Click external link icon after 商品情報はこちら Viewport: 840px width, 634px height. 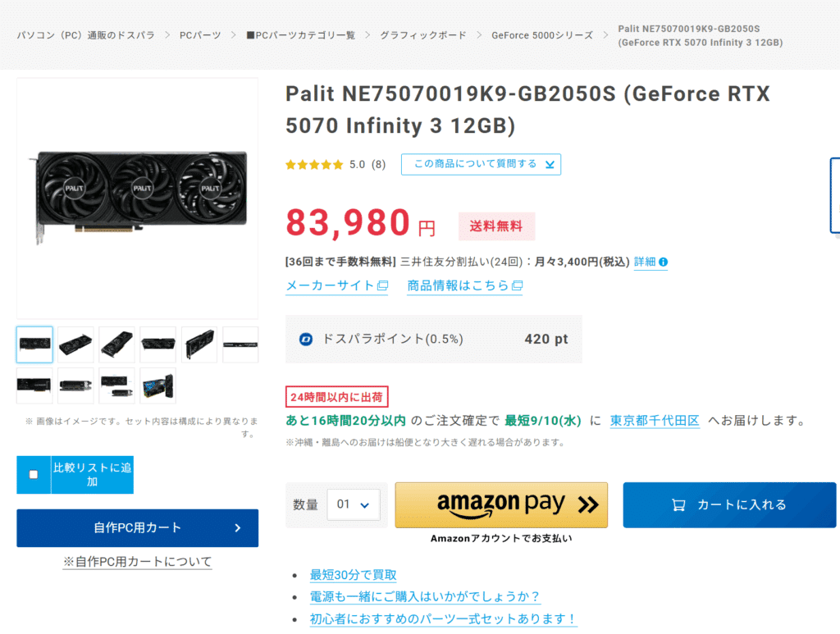tap(517, 285)
